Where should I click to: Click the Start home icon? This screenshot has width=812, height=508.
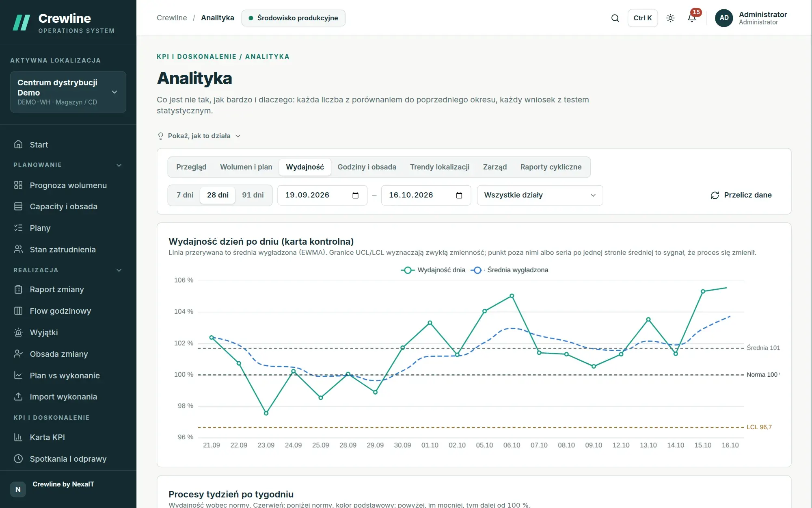18,144
